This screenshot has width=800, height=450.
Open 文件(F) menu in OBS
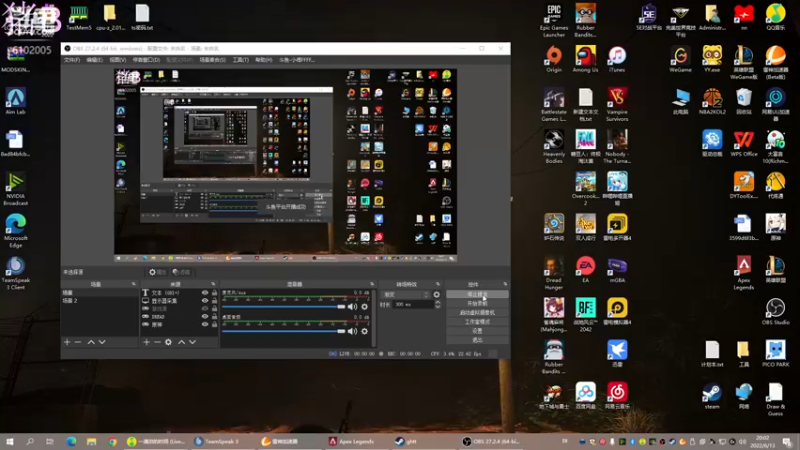[x=72, y=60]
